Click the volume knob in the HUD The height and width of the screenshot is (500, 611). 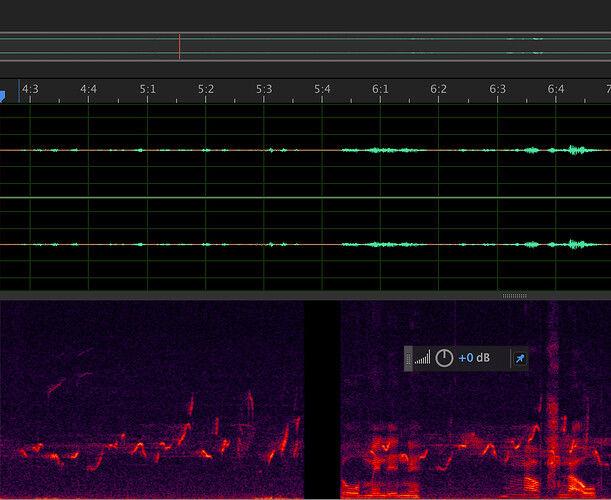(x=444, y=358)
